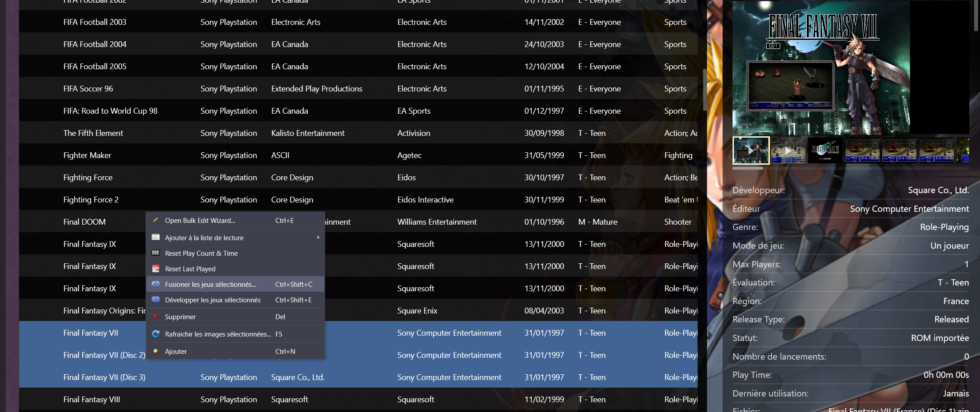This screenshot has height=412, width=980.
Task: Click Kalisto Entertainment developer cell
Action: (308, 133)
